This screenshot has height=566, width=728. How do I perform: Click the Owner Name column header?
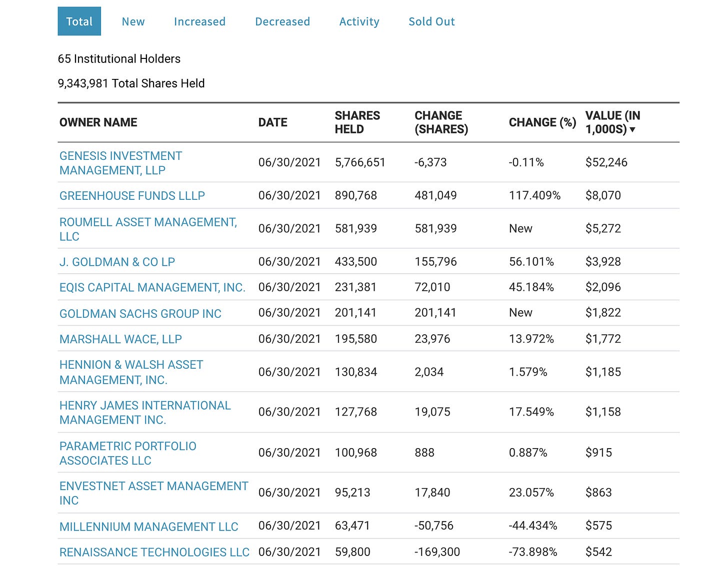coord(98,122)
